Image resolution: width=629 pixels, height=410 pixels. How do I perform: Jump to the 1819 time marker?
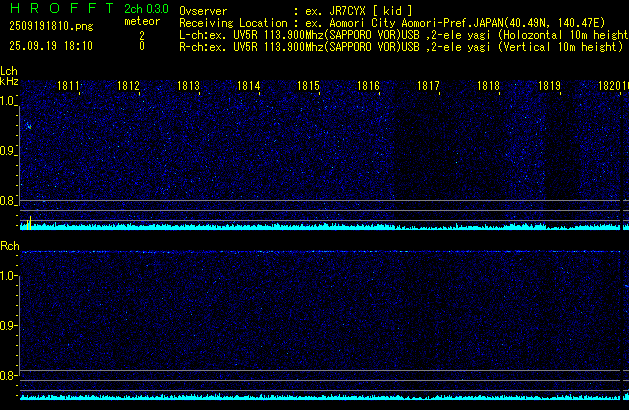tap(549, 87)
